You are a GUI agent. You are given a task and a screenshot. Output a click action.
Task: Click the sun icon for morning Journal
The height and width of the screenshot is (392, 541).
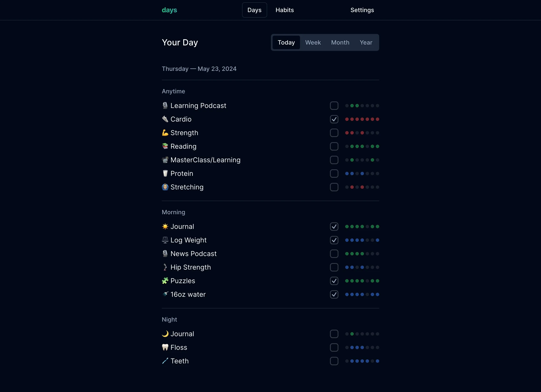tap(165, 226)
